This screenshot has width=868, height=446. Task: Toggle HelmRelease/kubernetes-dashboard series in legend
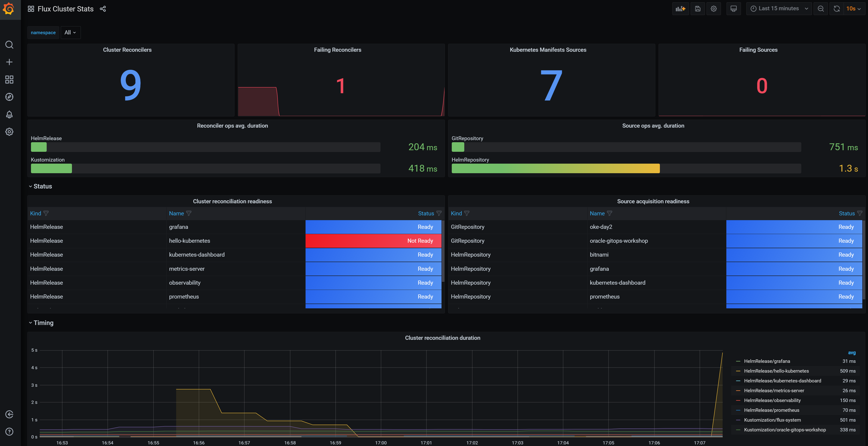click(x=782, y=381)
